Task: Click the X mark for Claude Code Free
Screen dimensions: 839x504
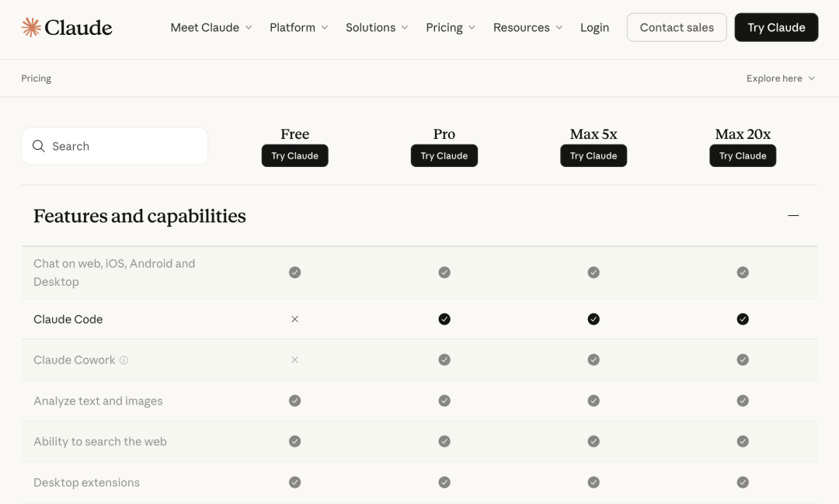Action: tap(294, 319)
